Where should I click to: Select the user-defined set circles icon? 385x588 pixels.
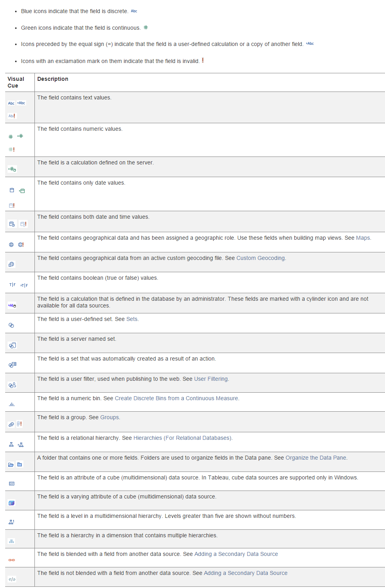11,325
